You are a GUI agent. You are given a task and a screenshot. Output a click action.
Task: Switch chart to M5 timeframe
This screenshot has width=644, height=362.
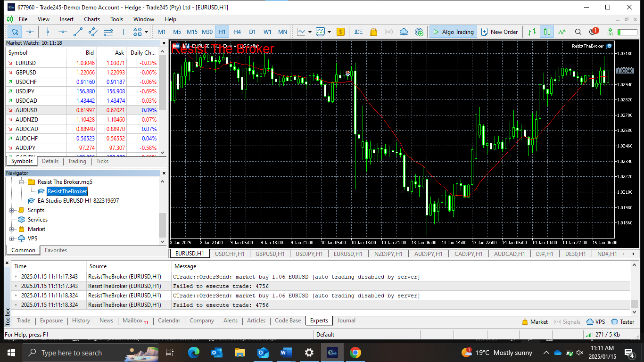[x=177, y=32]
